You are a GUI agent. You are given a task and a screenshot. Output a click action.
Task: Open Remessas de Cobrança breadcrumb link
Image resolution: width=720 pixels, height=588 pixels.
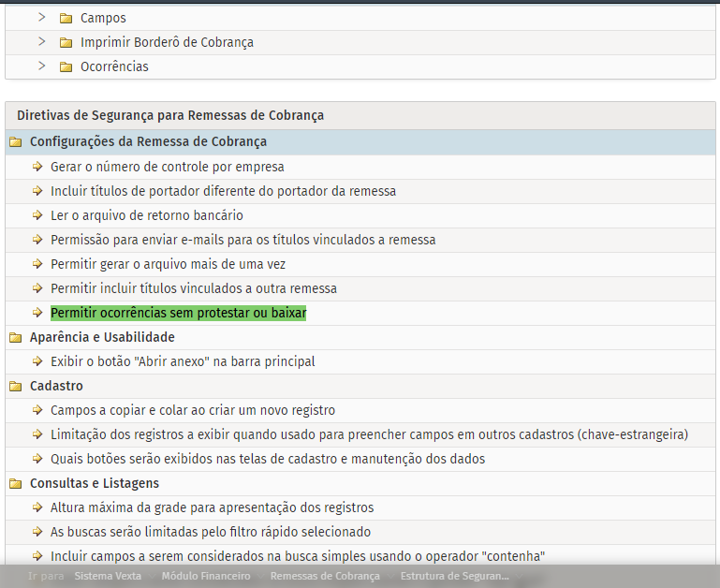coord(325,576)
